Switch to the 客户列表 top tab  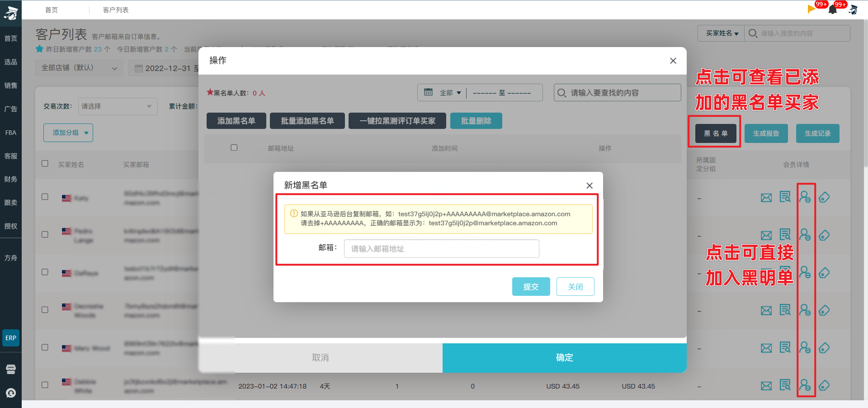tap(116, 10)
